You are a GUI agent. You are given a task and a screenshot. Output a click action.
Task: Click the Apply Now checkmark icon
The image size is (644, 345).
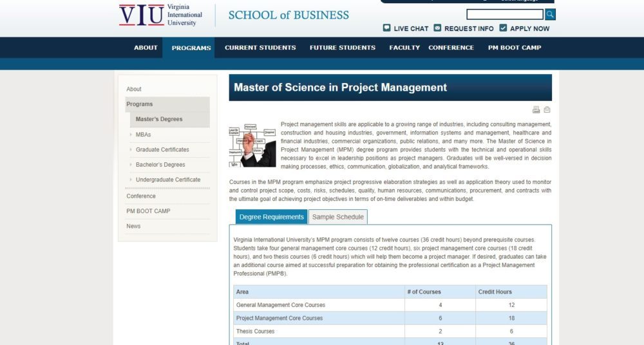[503, 28]
